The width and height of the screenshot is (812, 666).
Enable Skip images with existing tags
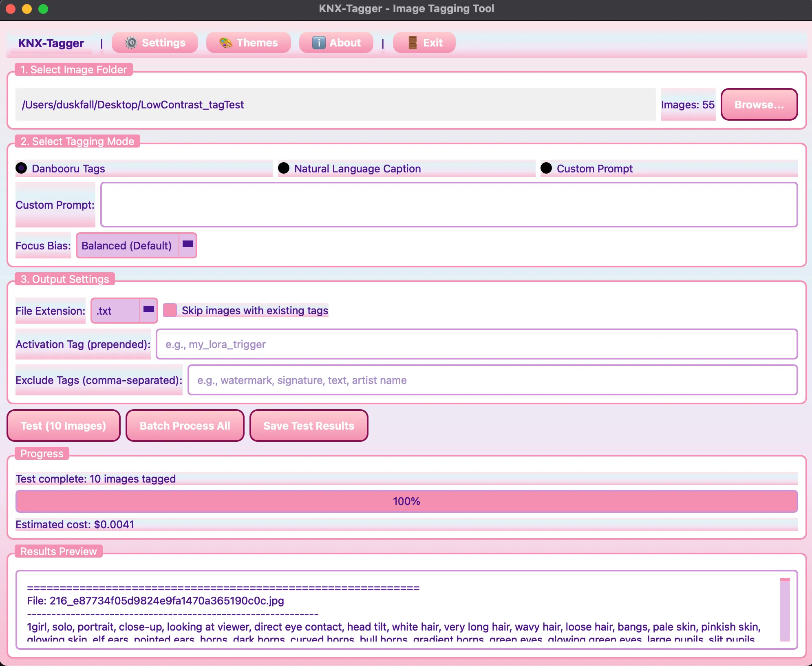(x=170, y=311)
